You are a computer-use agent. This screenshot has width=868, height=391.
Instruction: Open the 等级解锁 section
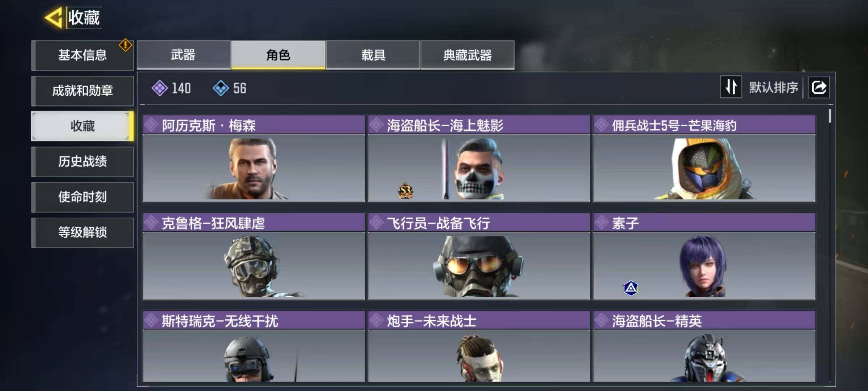(x=82, y=232)
